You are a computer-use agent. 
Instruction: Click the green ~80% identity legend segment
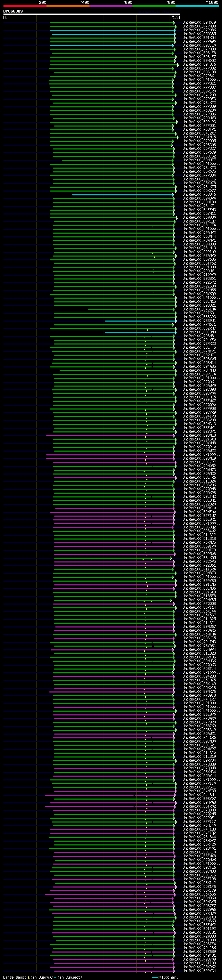[154, 6]
